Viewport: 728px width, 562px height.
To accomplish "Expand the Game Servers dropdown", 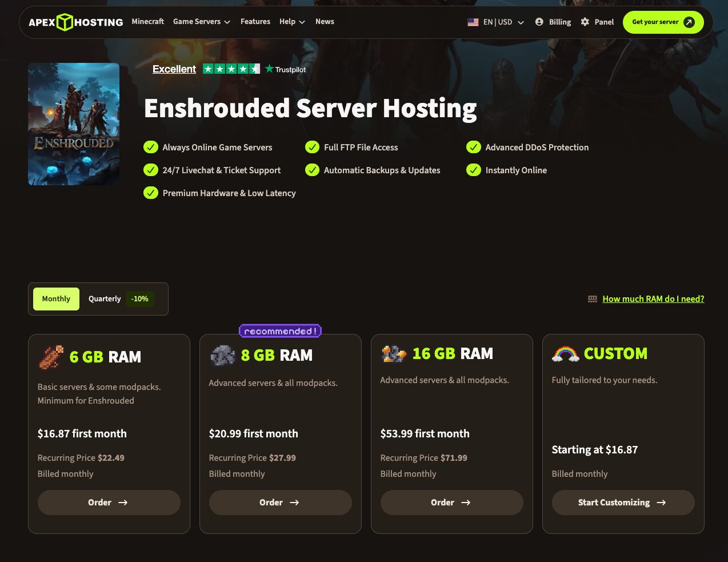I will [x=202, y=22].
